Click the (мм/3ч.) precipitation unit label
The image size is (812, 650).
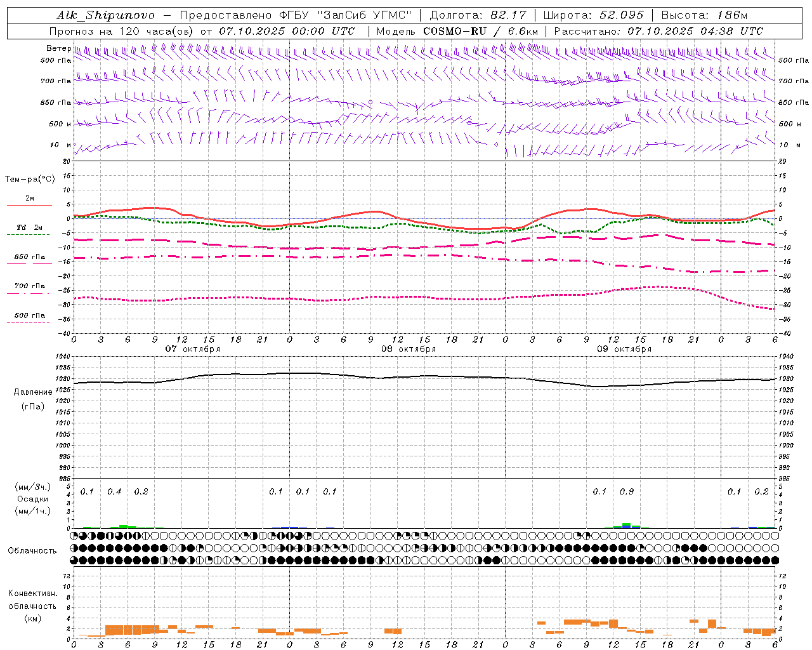(33, 487)
